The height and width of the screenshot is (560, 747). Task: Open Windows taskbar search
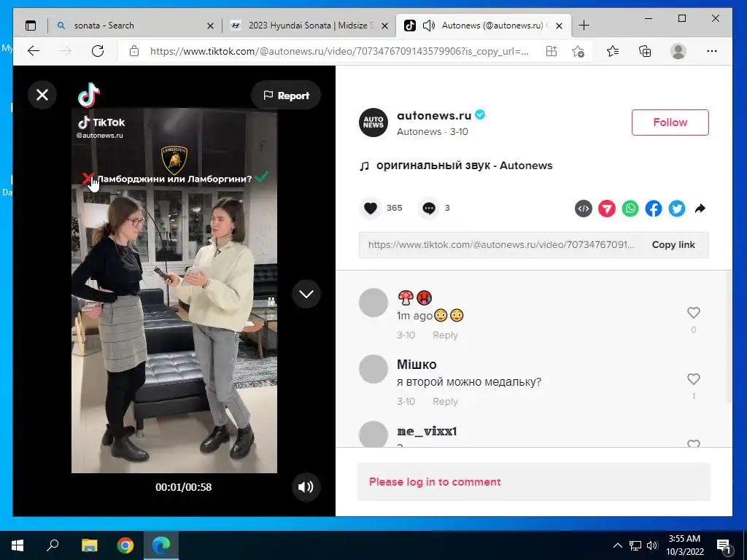[x=53, y=545]
